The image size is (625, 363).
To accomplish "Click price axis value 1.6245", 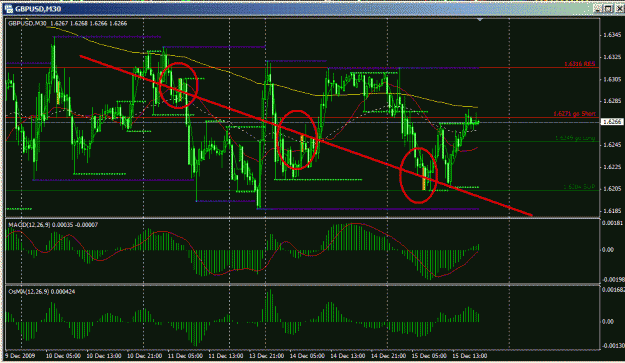I will tap(612, 145).
